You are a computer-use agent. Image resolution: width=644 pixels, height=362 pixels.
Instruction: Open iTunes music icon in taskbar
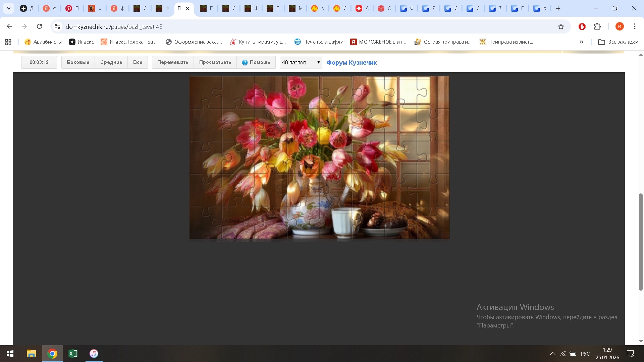[x=94, y=354]
